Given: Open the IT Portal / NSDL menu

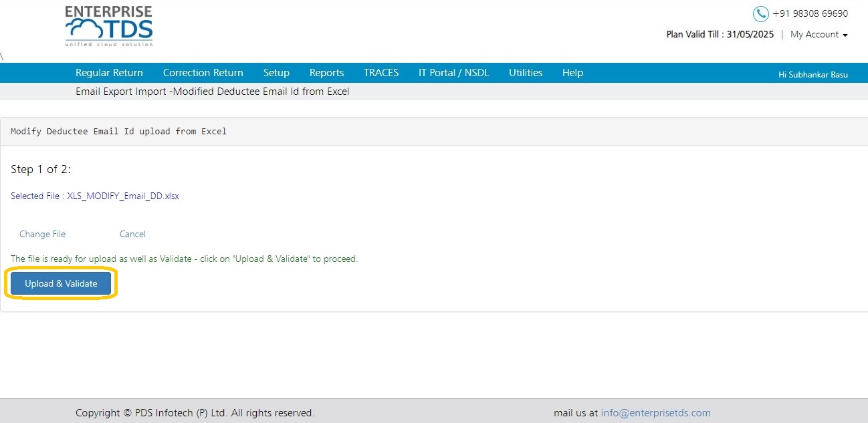Looking at the screenshot, I should pyautogui.click(x=454, y=73).
